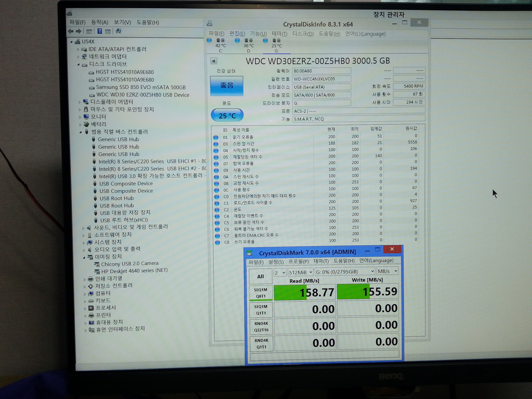
Task: Open the test count dropdown showing 2
Action: [280, 272]
